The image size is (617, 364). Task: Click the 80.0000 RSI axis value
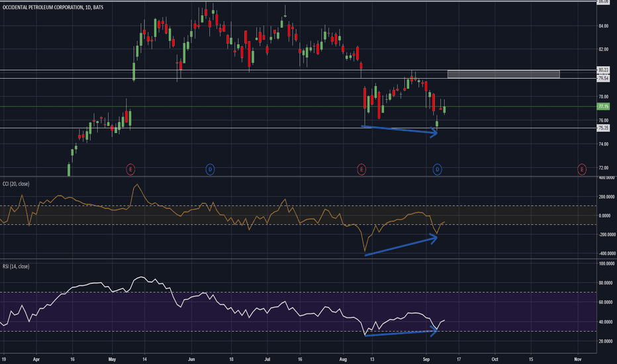click(607, 283)
